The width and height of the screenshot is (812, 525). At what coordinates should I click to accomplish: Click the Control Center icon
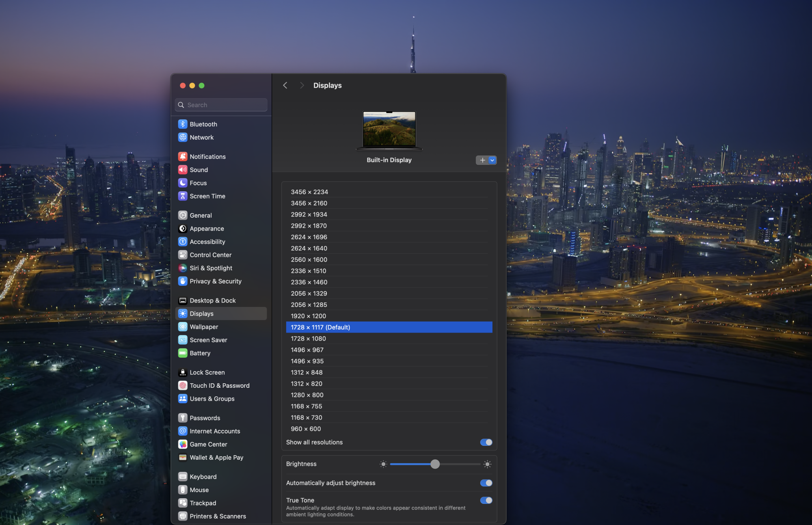point(183,255)
